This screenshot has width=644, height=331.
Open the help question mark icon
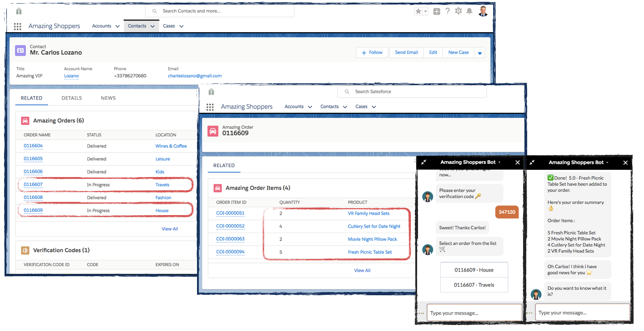point(447,11)
